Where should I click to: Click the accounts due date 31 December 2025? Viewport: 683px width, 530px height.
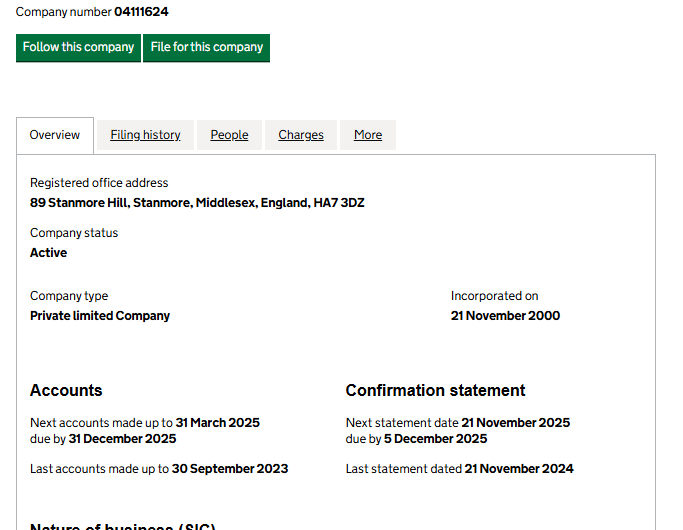(122, 439)
